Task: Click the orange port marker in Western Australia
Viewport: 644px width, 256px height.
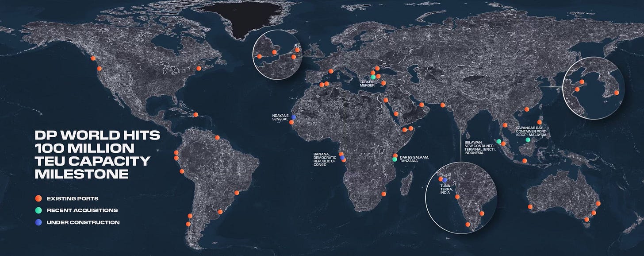Action: pos(530,207)
